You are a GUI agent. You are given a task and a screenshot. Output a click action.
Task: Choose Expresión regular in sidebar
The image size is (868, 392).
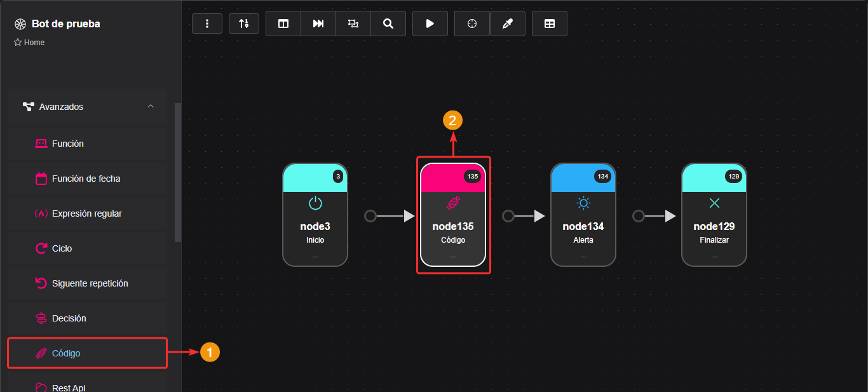(x=88, y=213)
